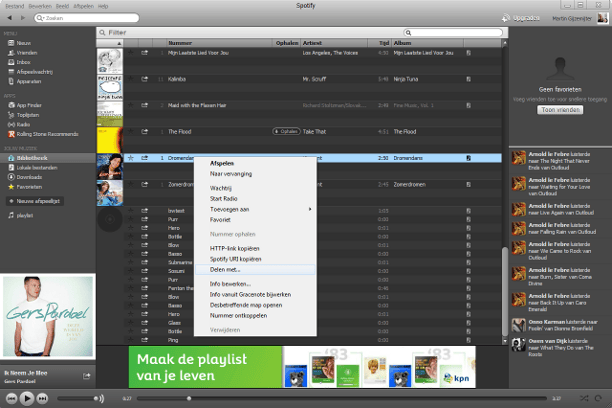The width and height of the screenshot is (612, 408).
Task: Click the main Zoeken search field
Action: (x=87, y=18)
